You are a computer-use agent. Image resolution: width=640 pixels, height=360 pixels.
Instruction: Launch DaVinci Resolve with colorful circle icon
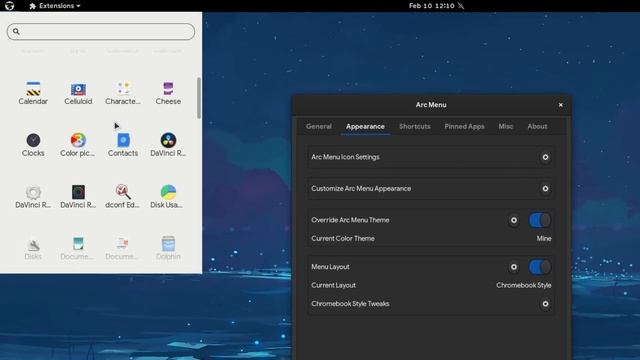pos(168,145)
